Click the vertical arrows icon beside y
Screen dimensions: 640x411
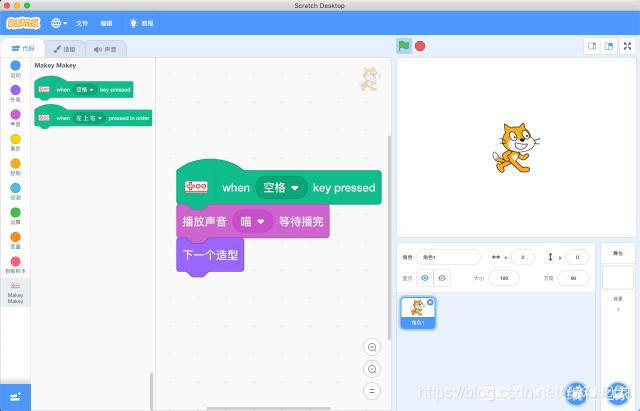pos(550,257)
